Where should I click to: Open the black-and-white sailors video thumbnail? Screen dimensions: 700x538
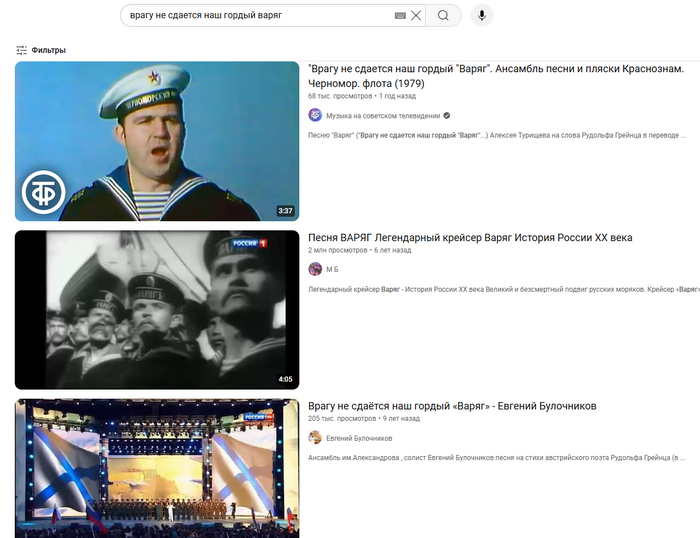(x=157, y=310)
